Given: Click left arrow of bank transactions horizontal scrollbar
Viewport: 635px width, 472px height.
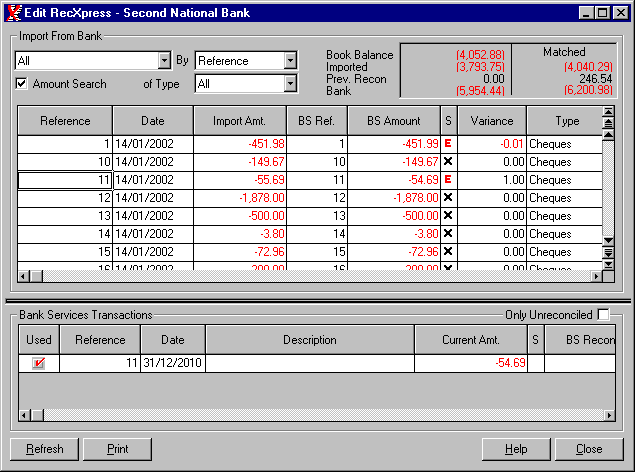Looking at the screenshot, I should [24, 415].
